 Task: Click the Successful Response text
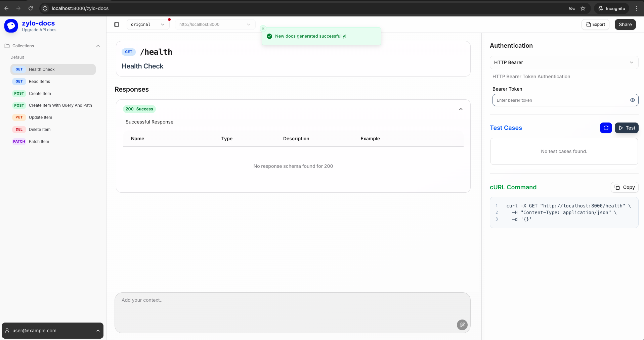(149, 122)
